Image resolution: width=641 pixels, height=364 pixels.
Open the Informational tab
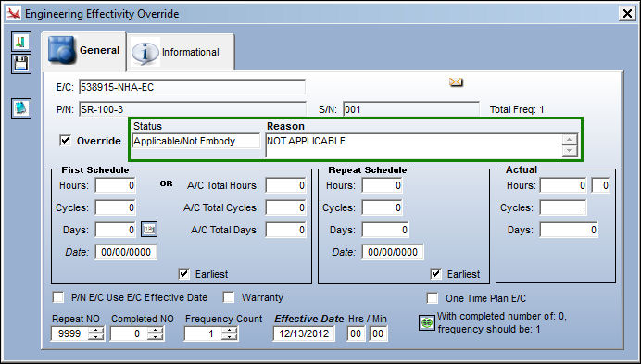pyautogui.click(x=181, y=53)
